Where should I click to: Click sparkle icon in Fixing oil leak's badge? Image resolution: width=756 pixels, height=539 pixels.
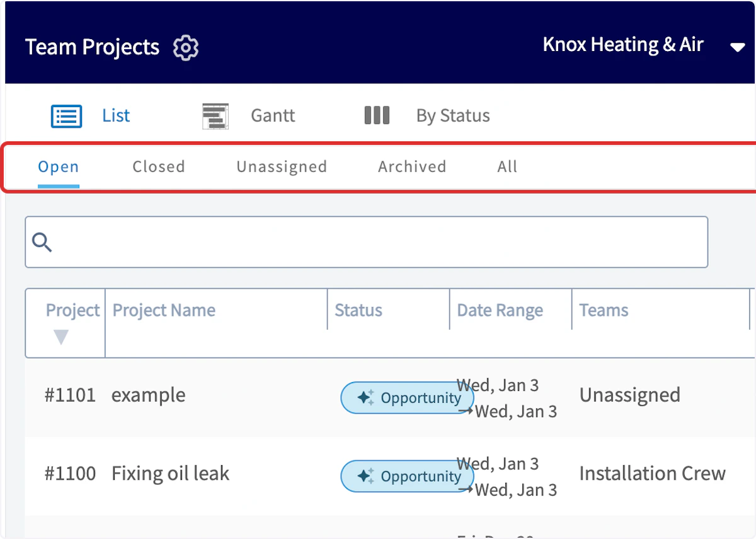tap(366, 476)
